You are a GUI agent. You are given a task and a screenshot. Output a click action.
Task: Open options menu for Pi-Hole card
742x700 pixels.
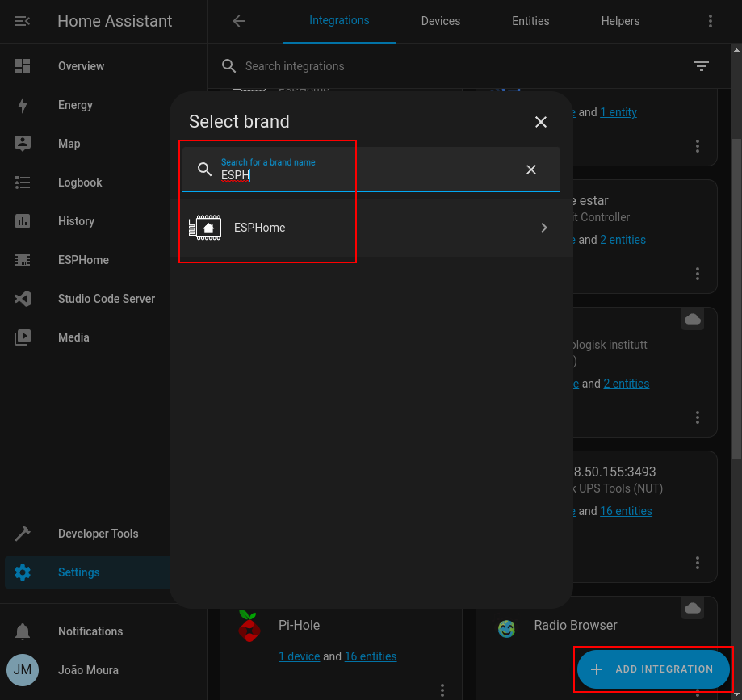click(x=442, y=690)
